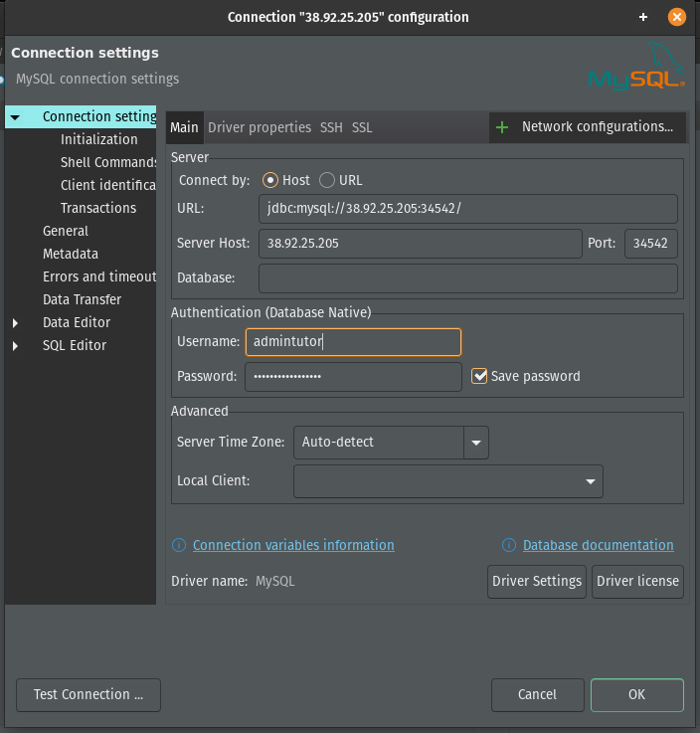Select General in the sidebar tree

(66, 231)
